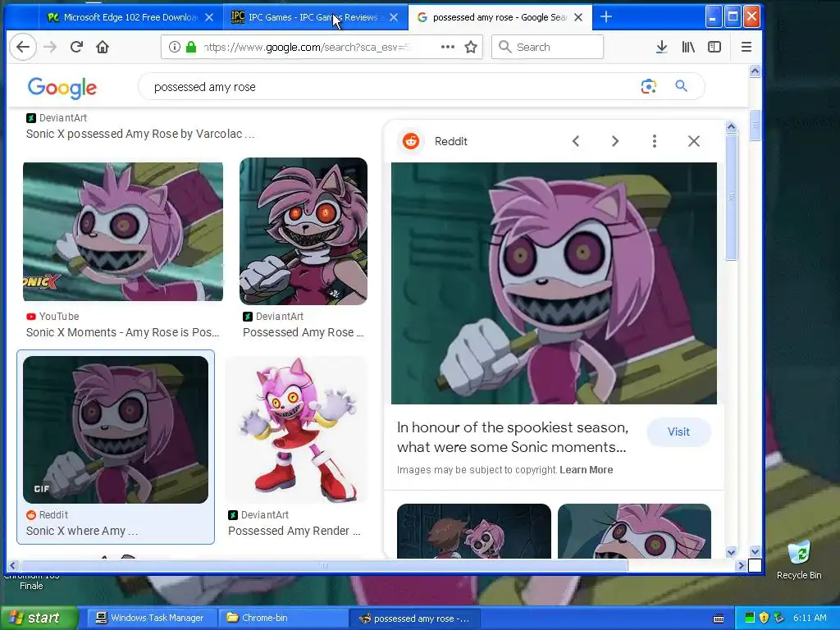840x630 pixels.
Task: Switch to IPC Games Reviews tab
Action: [x=316, y=17]
